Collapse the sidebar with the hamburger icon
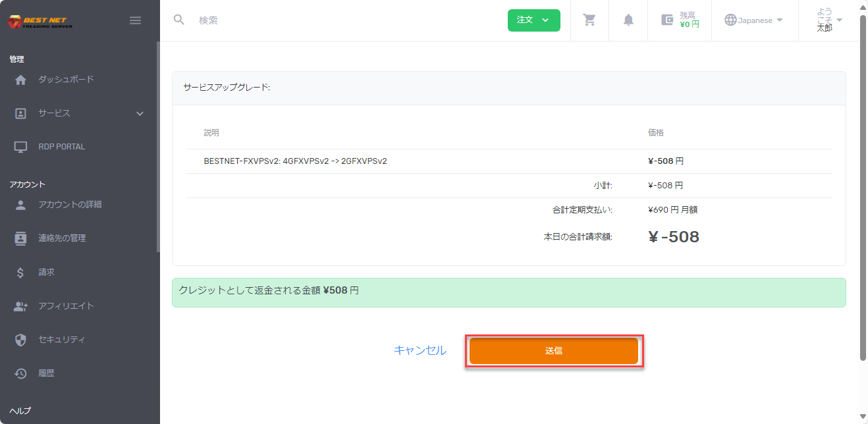The height and width of the screenshot is (424, 868). pyautogui.click(x=136, y=20)
